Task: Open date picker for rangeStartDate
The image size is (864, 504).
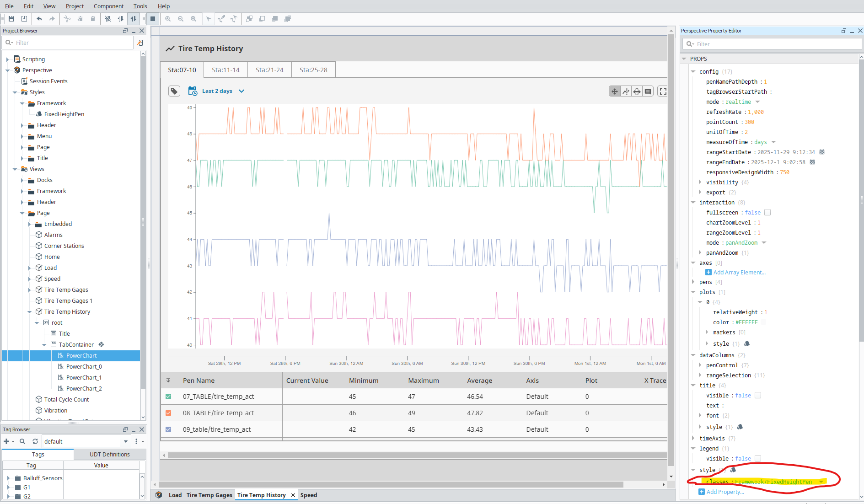Action: (821, 152)
